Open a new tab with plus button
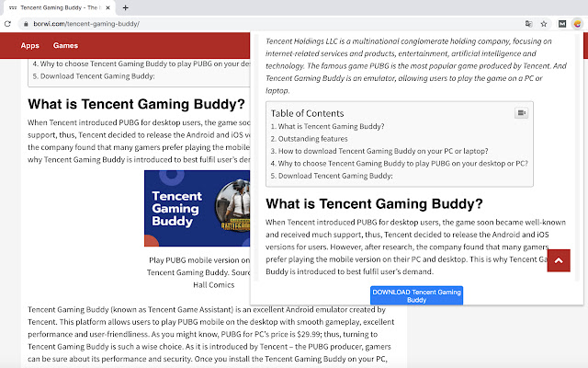Screen dimensions: 588x368 [x=125, y=7]
